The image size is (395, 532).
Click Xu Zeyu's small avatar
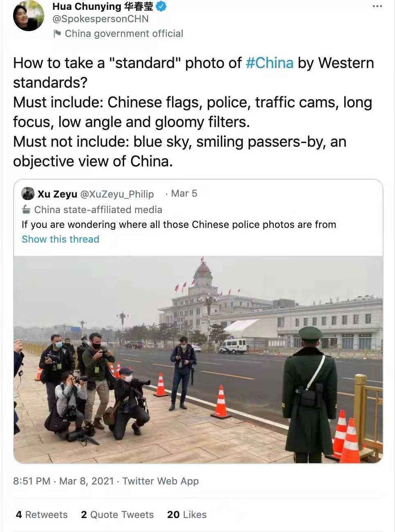(28, 193)
